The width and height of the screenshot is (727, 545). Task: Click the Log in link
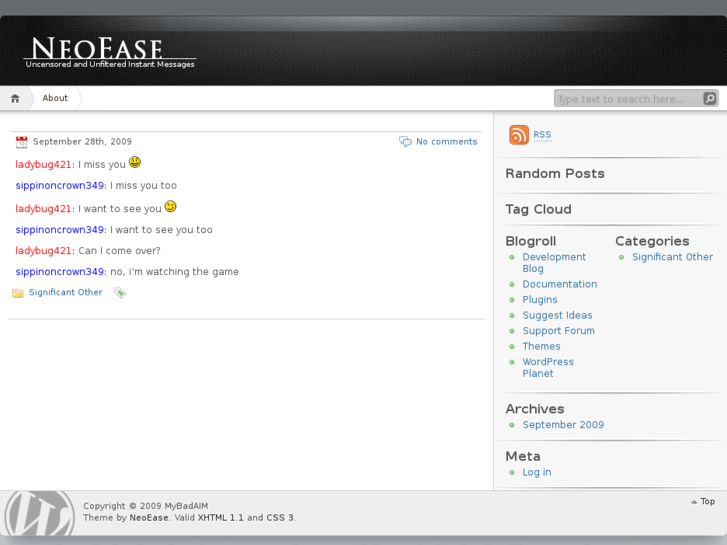pos(536,472)
